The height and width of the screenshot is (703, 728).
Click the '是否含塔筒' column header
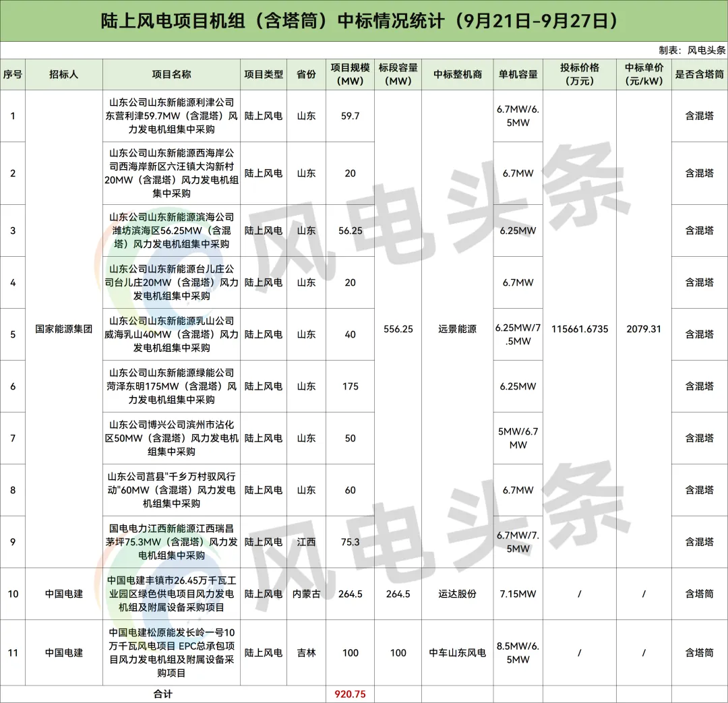pos(699,74)
